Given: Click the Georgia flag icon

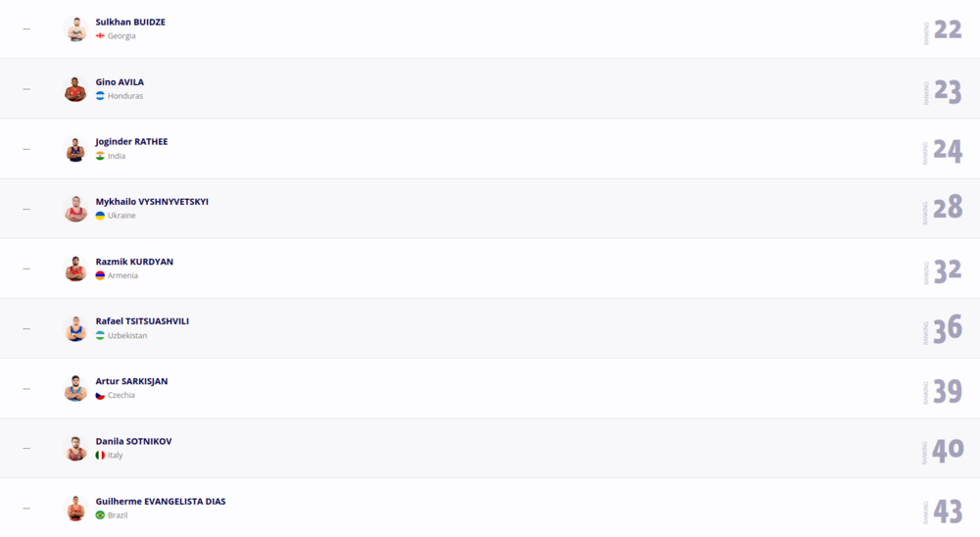Looking at the screenshot, I should pos(100,35).
